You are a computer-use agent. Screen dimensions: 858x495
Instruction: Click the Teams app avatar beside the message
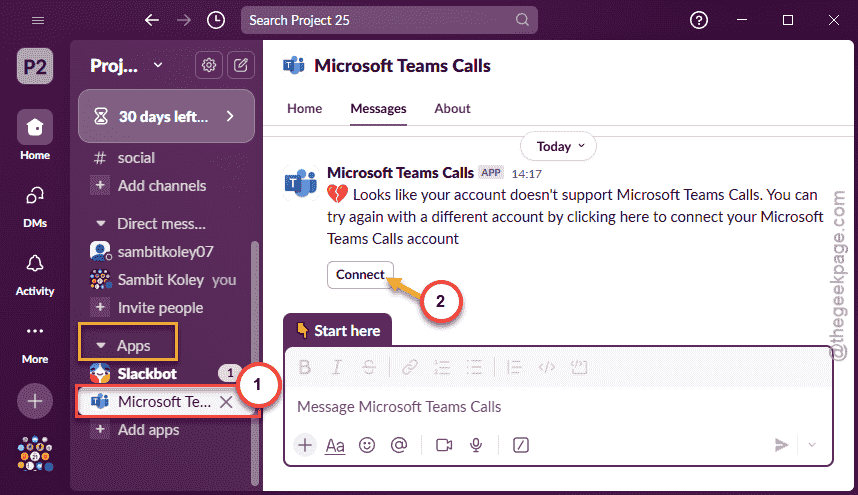(300, 182)
